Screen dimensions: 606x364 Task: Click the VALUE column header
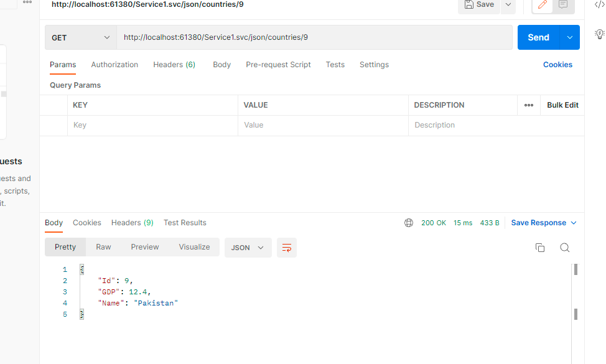(x=256, y=105)
